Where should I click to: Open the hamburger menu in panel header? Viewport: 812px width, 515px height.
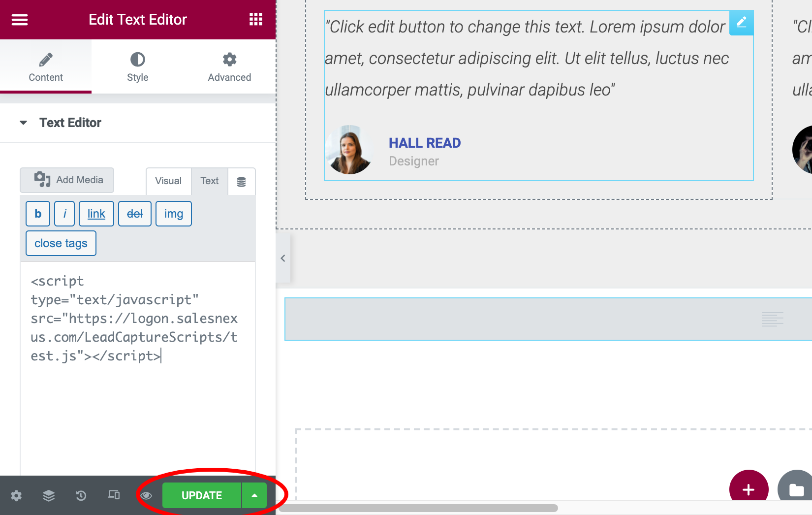pyautogui.click(x=20, y=20)
